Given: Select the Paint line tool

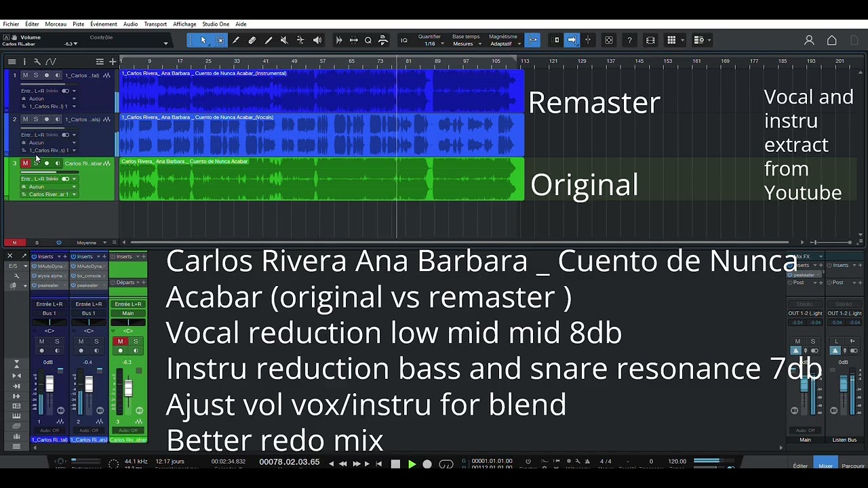Looking at the screenshot, I should tap(269, 41).
